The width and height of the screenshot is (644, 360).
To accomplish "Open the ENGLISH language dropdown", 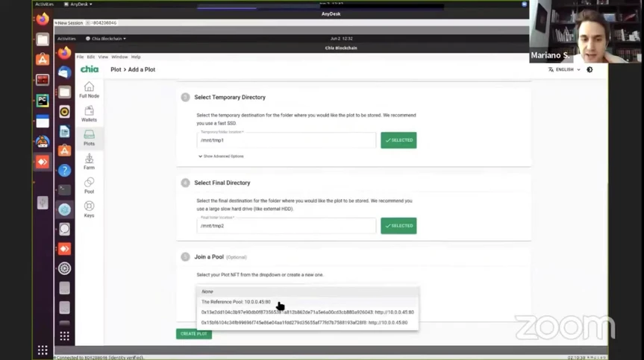I will pos(564,70).
